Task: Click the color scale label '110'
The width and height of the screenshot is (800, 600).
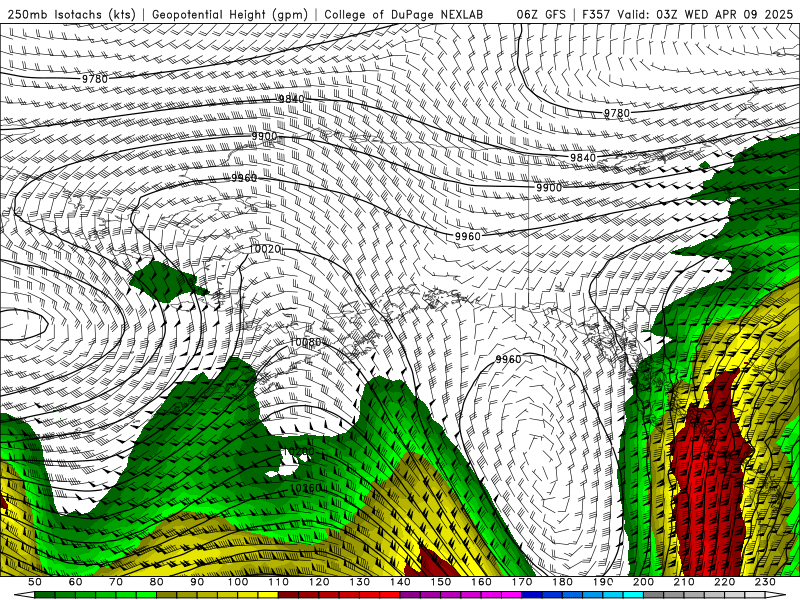Action: 279,582
